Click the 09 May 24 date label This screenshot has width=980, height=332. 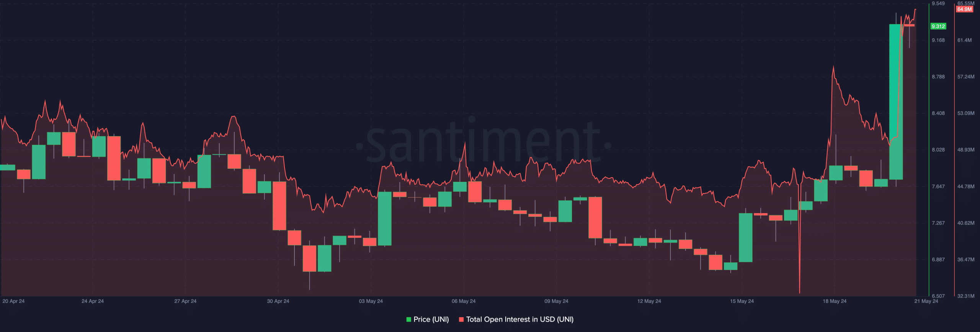click(556, 301)
